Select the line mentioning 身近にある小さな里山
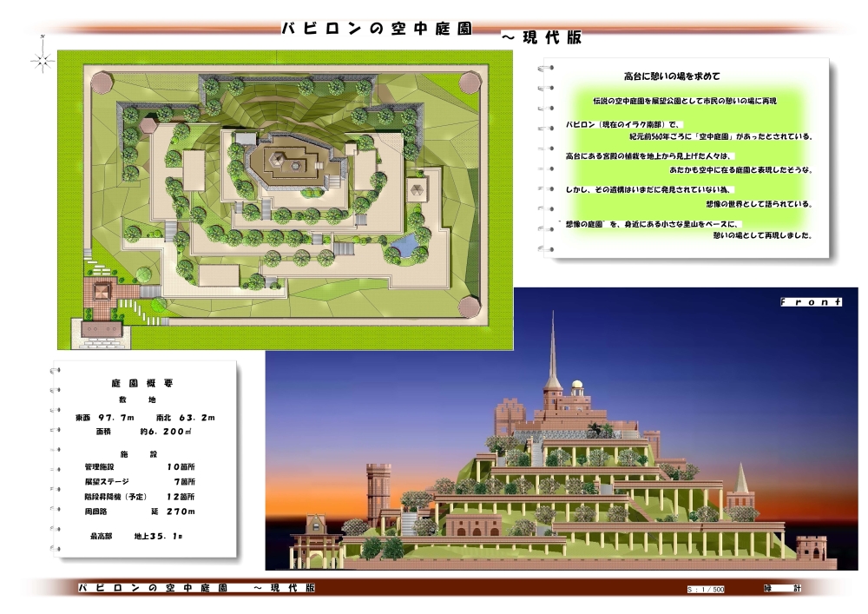868x614 pixels. pos(652,224)
